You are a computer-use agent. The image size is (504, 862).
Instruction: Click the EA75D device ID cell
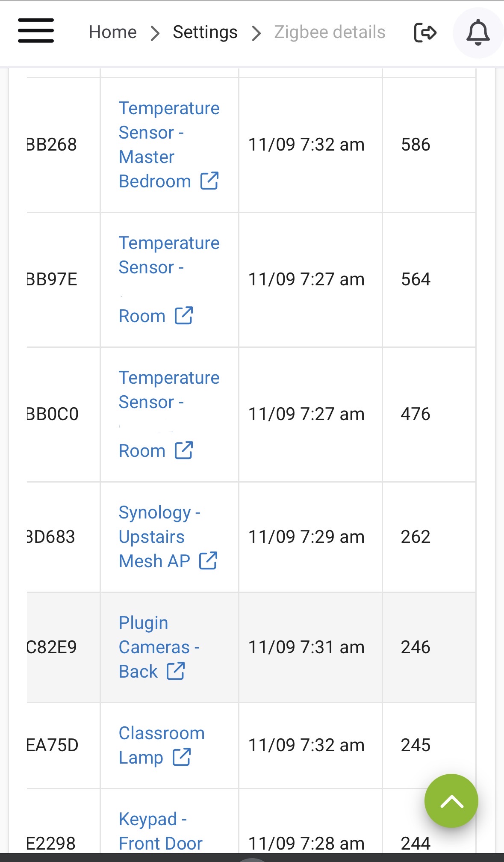(53, 745)
